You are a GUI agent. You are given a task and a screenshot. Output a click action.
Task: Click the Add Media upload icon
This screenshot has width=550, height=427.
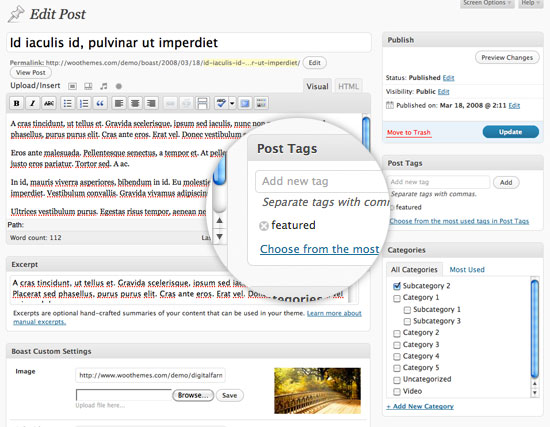(x=119, y=86)
